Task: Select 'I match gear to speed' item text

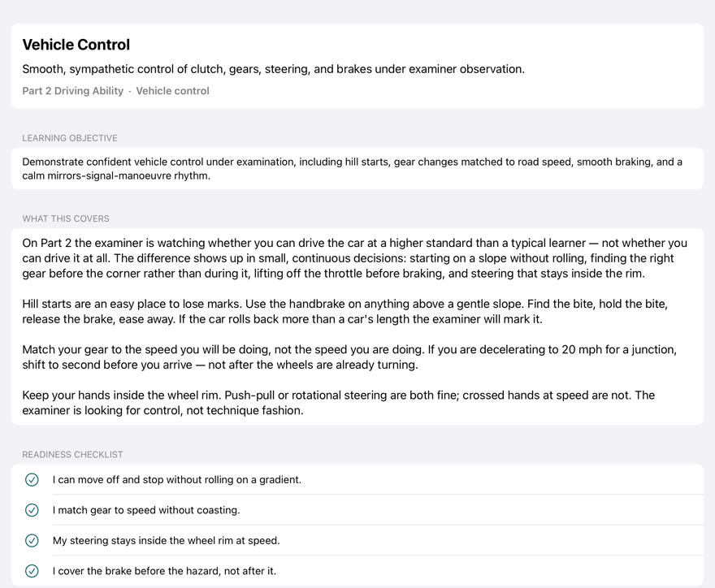Action: [146, 510]
